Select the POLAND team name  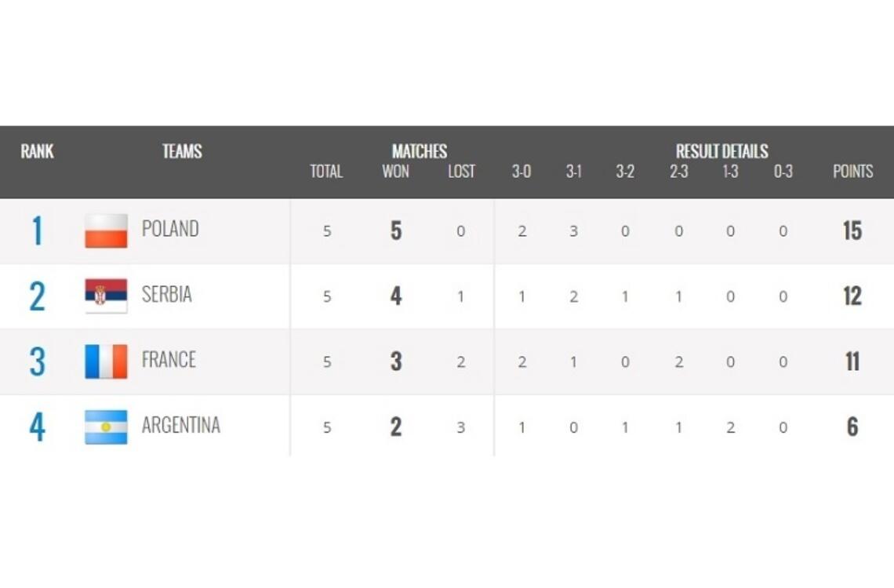click(x=170, y=229)
